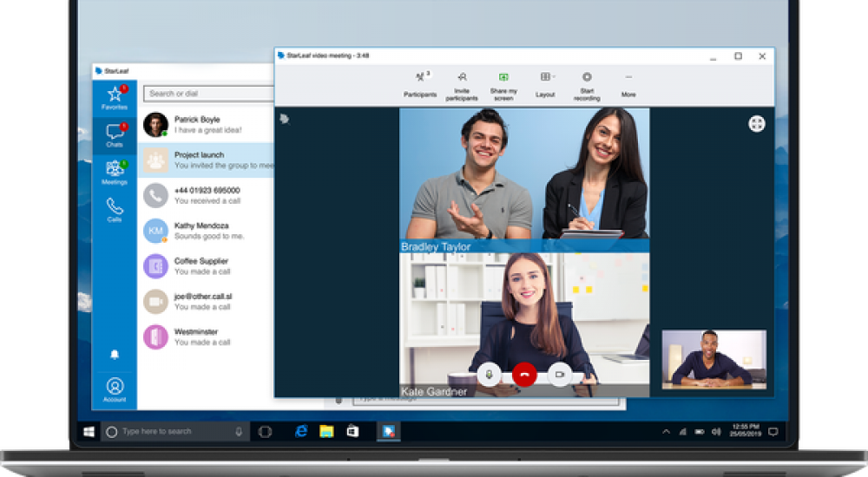Click the notifications bell icon
Image resolution: width=868 pixels, height=477 pixels.
coord(115,354)
